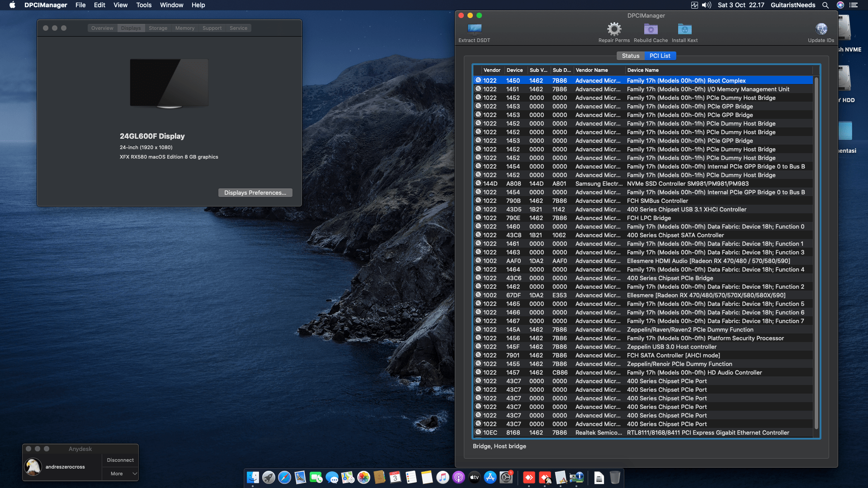Open the Tools menu
Viewport: 868px width, 488px height.
point(144,5)
